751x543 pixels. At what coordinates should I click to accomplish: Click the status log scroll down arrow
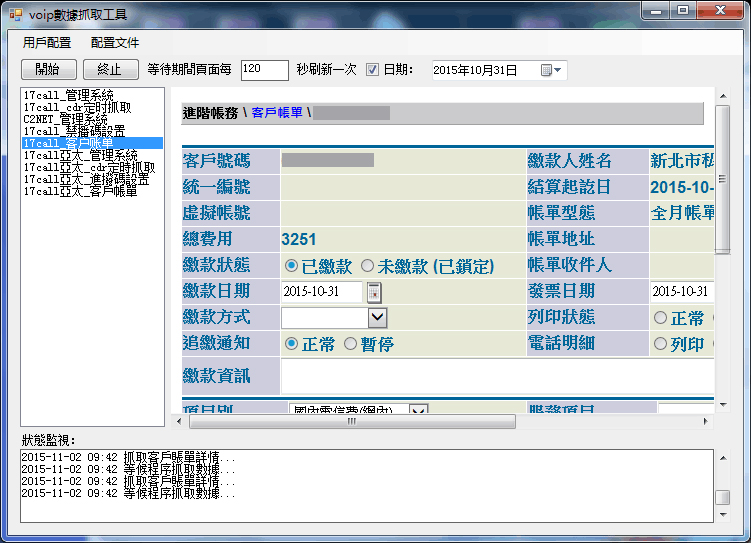point(722,515)
